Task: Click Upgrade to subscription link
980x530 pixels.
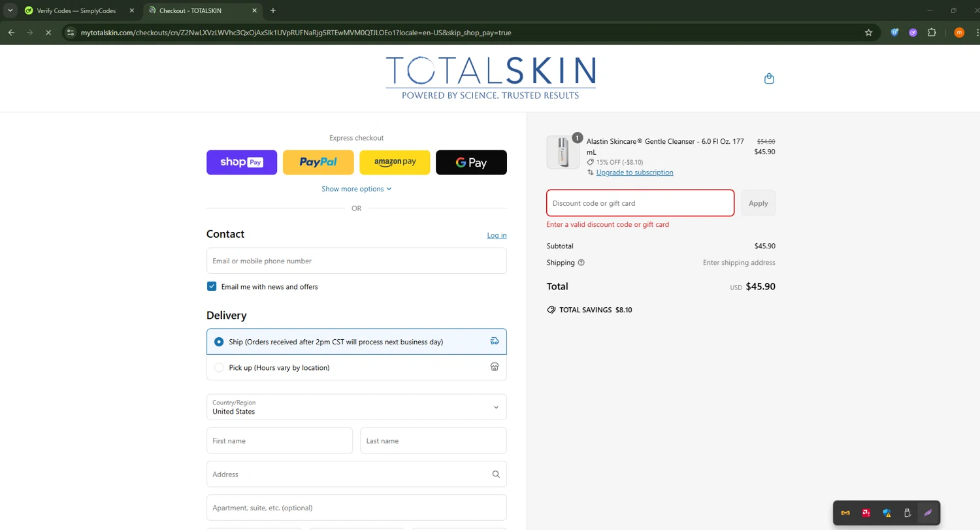Action: [x=634, y=173]
